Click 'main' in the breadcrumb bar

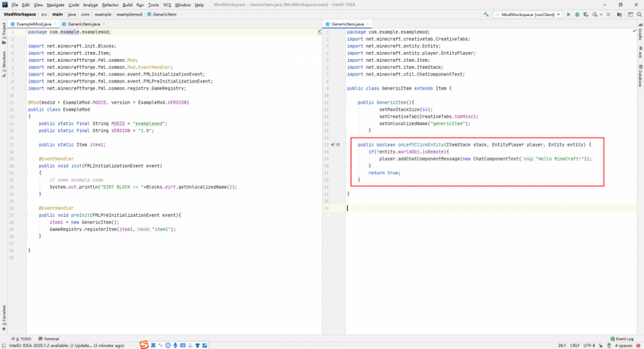57,14
